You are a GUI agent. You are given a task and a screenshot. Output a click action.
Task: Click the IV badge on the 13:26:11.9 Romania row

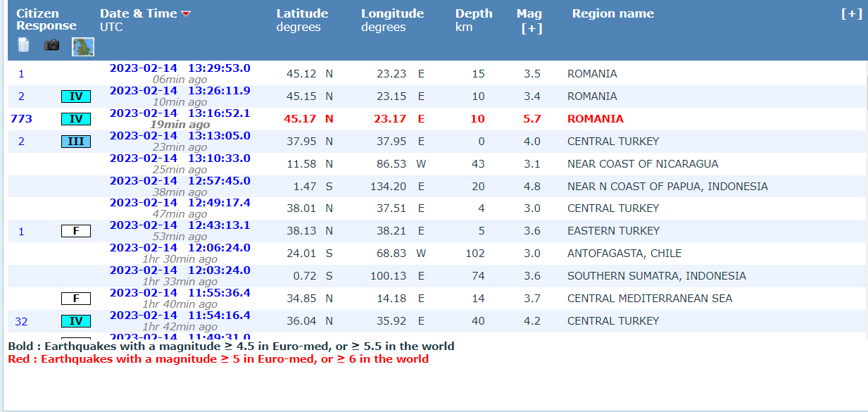(x=76, y=96)
